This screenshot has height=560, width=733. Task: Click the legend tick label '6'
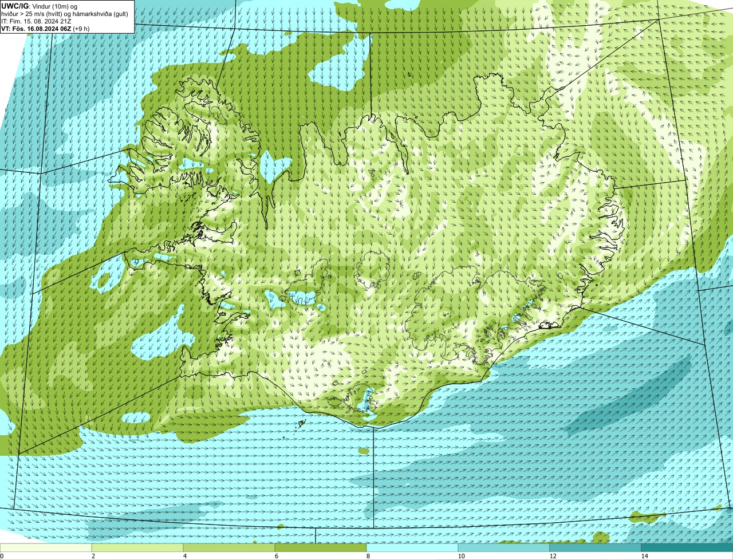coord(276,556)
